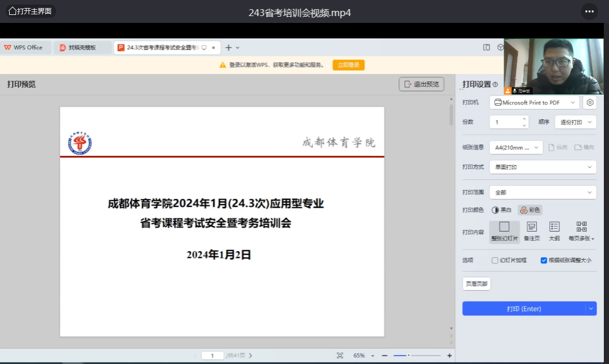Go to next page with right arrow
Screen dimensions: 609x364
pyautogui.click(x=251, y=355)
